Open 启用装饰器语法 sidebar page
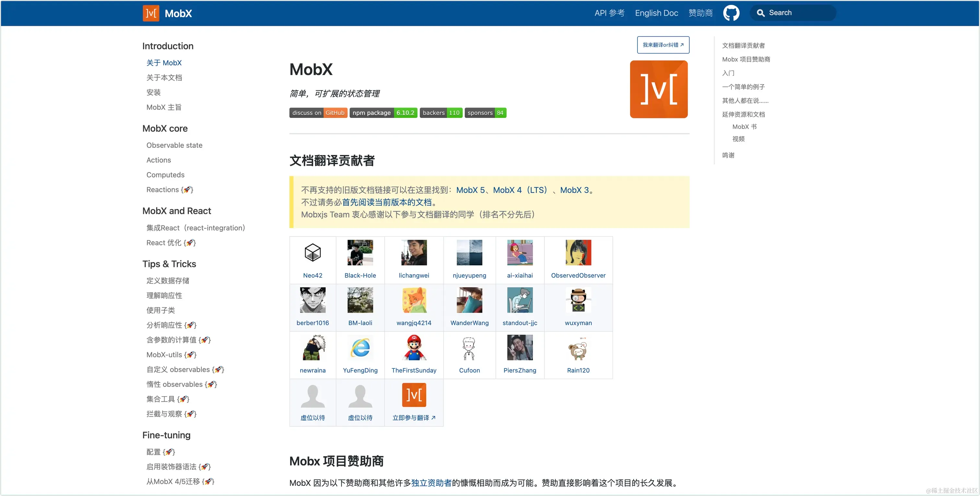 tap(179, 467)
